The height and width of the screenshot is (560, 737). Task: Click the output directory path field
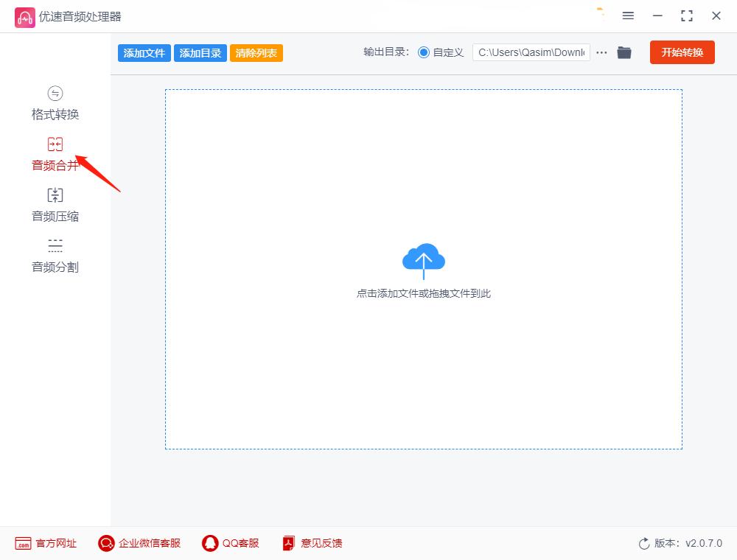531,52
